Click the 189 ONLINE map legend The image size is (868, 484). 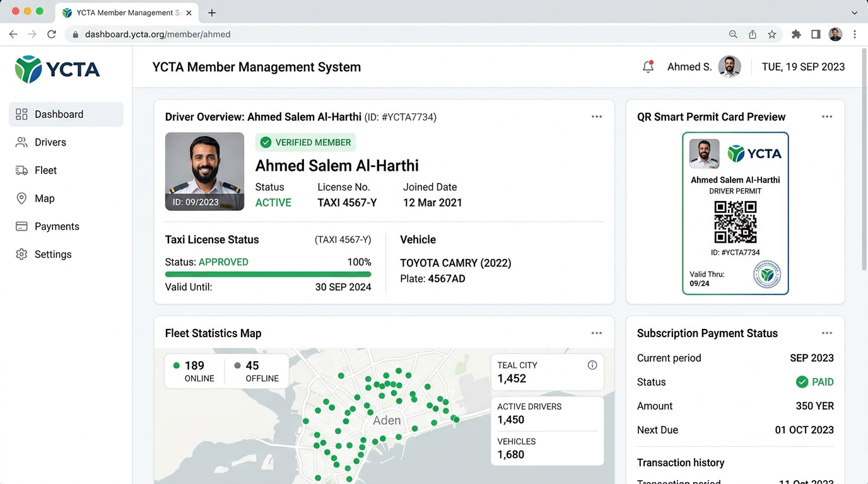194,371
